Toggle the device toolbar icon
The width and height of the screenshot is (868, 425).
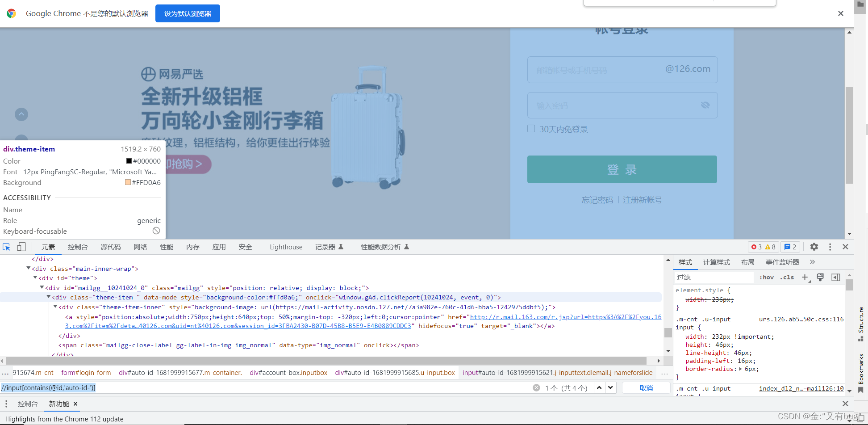tap(21, 247)
